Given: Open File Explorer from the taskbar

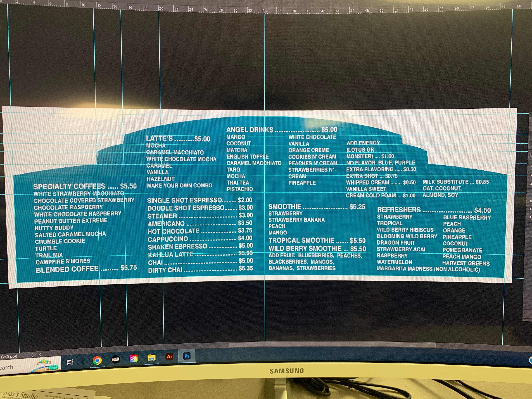Looking at the screenshot, I should click(x=151, y=358).
